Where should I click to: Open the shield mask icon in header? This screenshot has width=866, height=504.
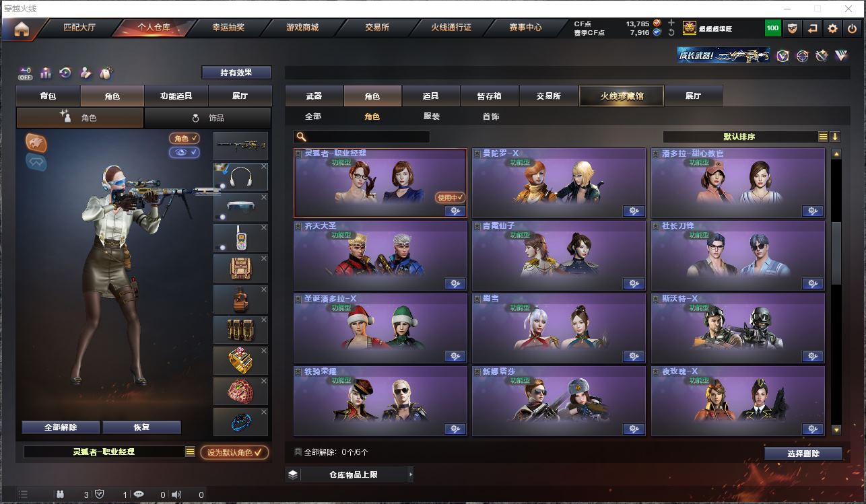(x=793, y=28)
